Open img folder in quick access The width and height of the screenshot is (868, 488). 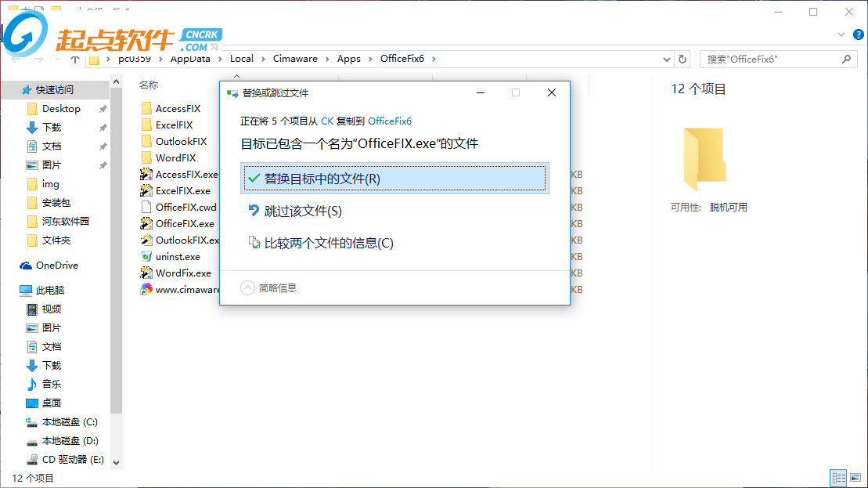pos(50,184)
